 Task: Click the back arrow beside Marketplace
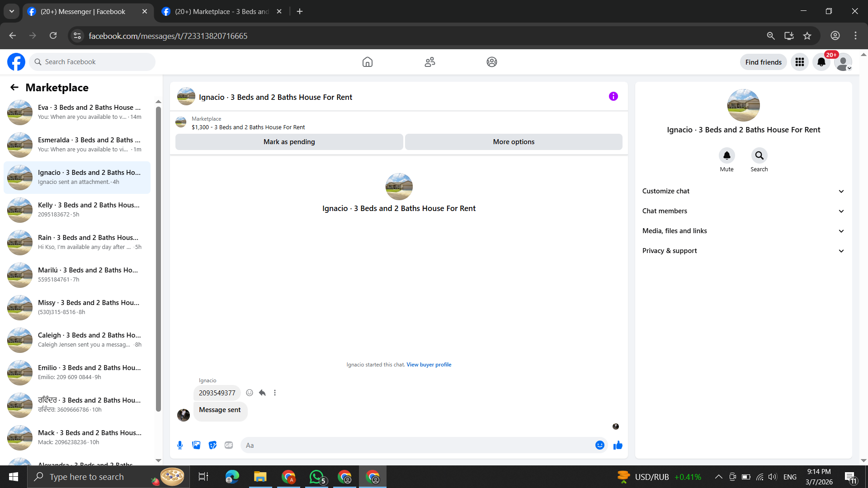(x=14, y=87)
